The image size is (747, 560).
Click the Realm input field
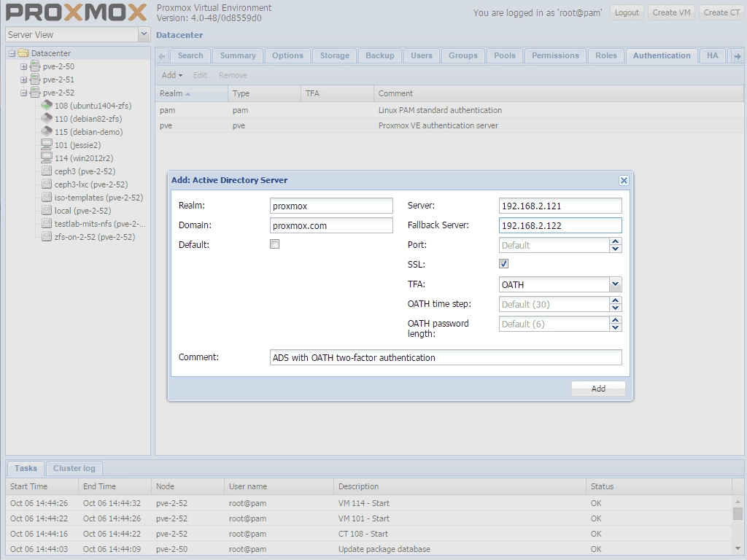point(331,206)
